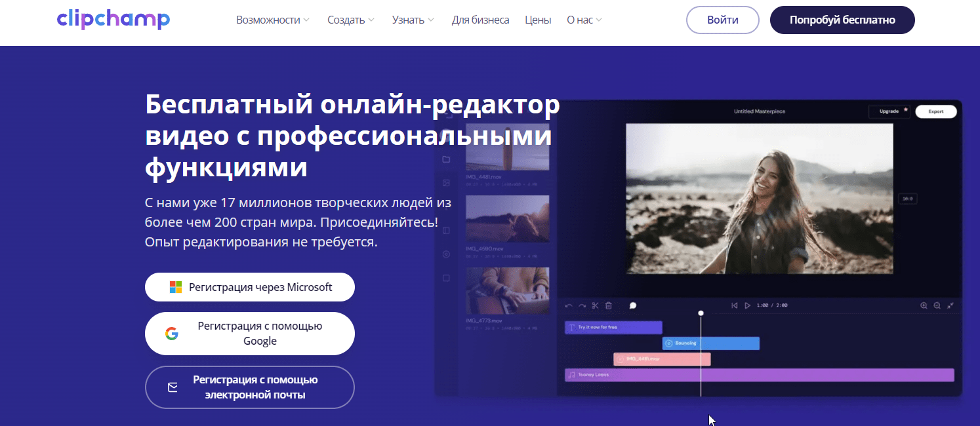Image resolution: width=980 pixels, height=426 pixels.
Task: Click the speech bubble comment icon
Action: pos(633,305)
